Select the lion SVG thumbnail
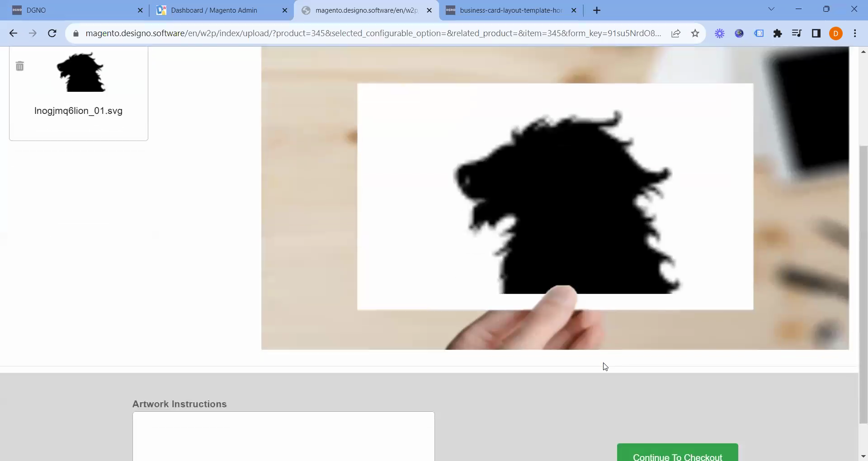 (81, 72)
